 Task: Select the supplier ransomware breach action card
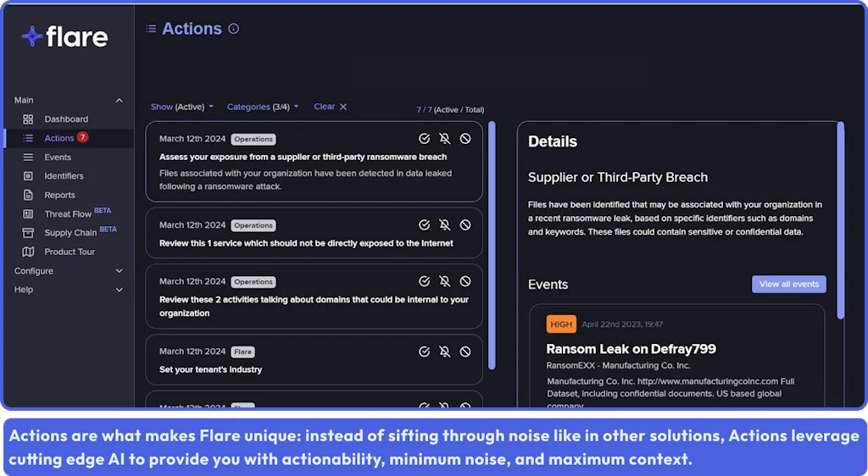click(x=314, y=162)
